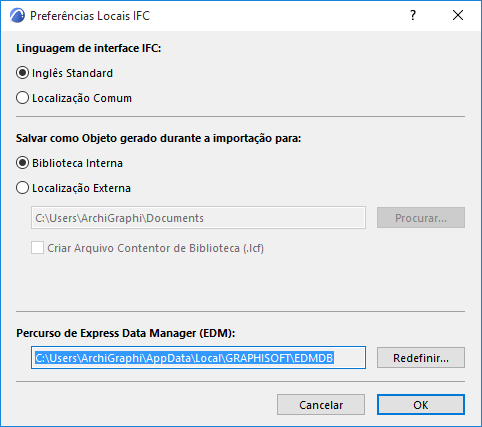The width and height of the screenshot is (482, 427).
Task: Click the Redefinir... button
Action: click(421, 358)
